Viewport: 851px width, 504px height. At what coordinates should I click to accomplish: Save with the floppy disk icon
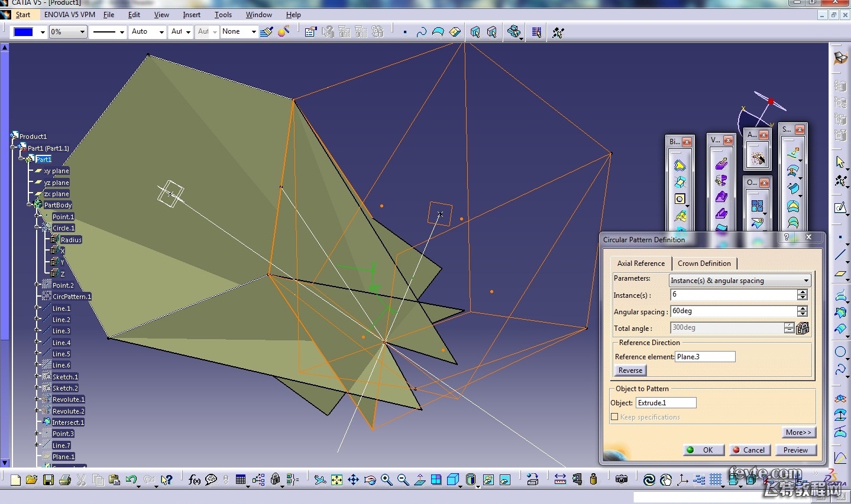tap(48, 480)
